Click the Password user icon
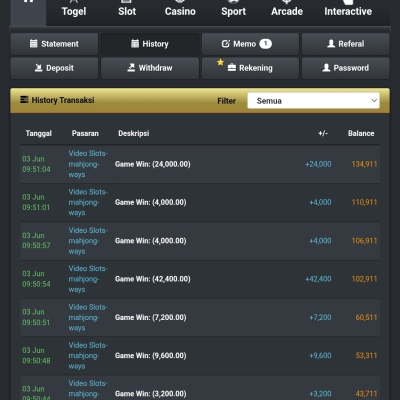The width and height of the screenshot is (400, 400). 326,68
